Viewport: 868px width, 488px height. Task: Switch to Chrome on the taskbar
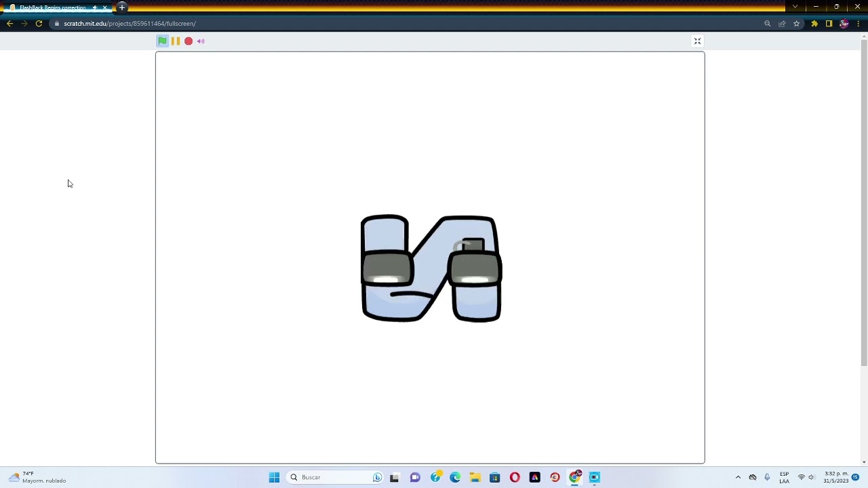coord(575,477)
